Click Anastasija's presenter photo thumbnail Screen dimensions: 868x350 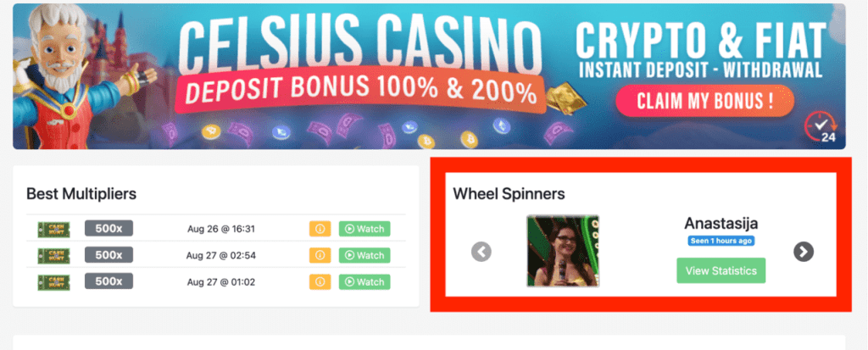coord(563,251)
